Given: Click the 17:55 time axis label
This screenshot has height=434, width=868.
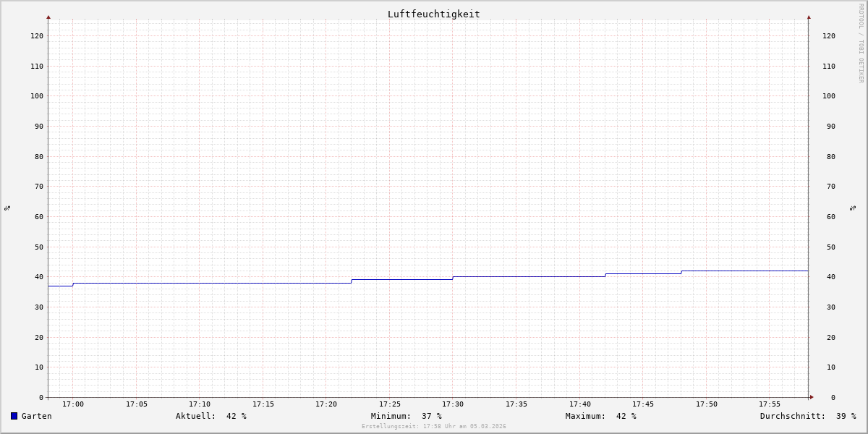Looking at the screenshot, I should tap(770, 404).
